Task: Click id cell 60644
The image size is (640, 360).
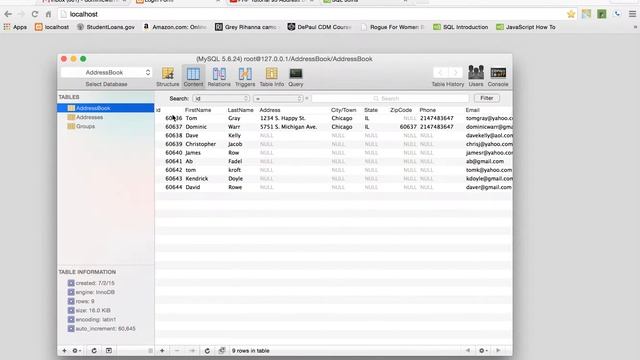Action: point(173,187)
